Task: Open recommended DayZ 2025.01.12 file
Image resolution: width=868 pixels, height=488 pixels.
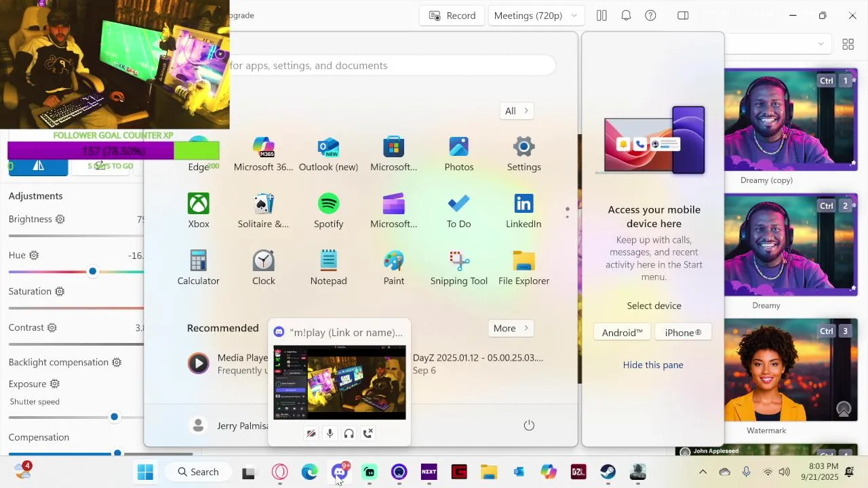Action: (x=477, y=364)
